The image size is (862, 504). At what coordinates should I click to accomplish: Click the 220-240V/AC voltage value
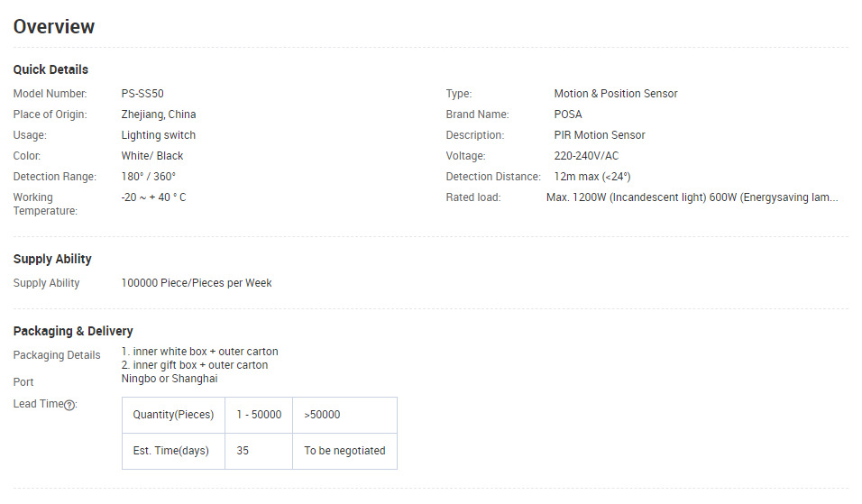[586, 156]
